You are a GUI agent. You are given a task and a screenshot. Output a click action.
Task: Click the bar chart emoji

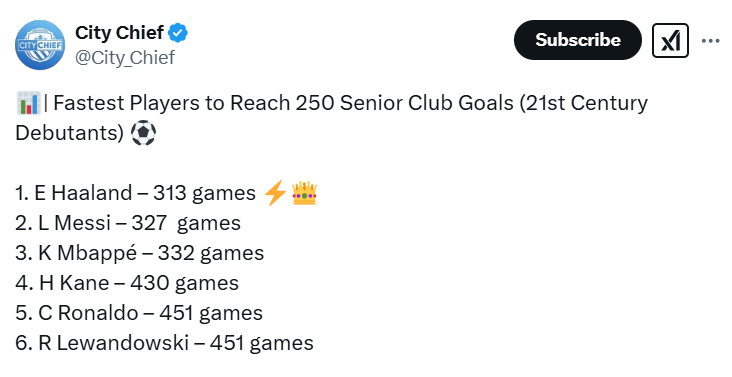pos(28,103)
